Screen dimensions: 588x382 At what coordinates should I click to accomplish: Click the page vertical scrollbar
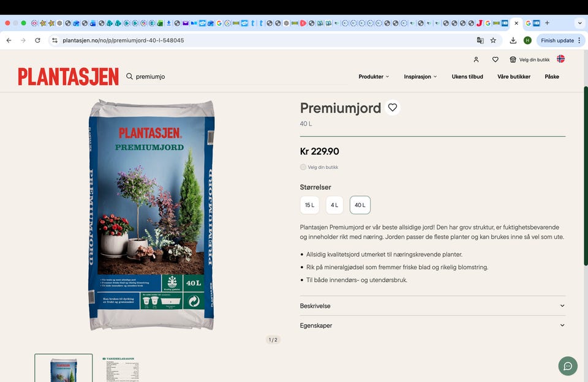coord(586,176)
